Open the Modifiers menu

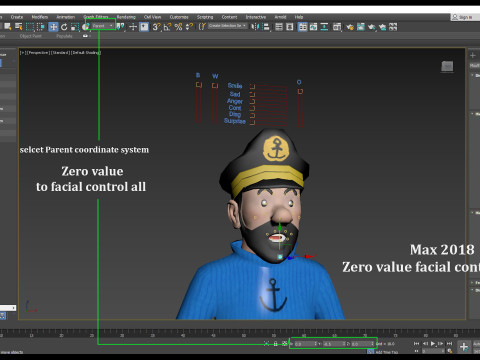point(40,17)
